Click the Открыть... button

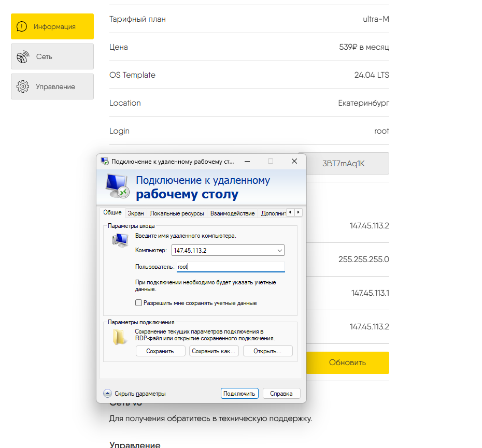(x=267, y=351)
